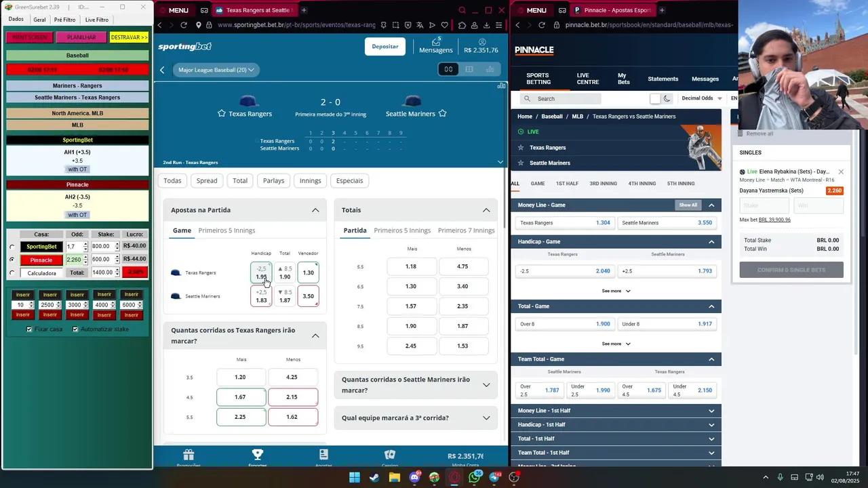Click the PRINT SCREEN button in GreenSurebet

point(30,37)
